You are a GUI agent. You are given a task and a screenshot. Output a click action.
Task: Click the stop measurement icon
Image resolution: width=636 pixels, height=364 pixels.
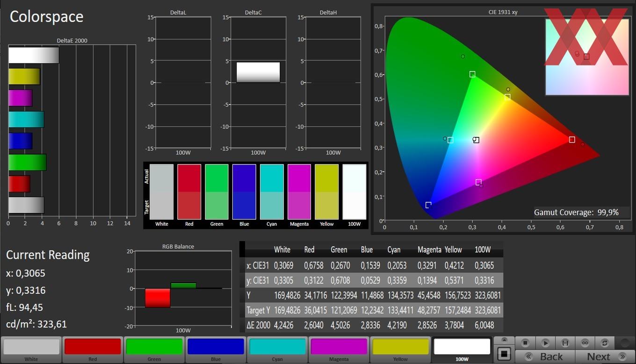click(x=525, y=343)
